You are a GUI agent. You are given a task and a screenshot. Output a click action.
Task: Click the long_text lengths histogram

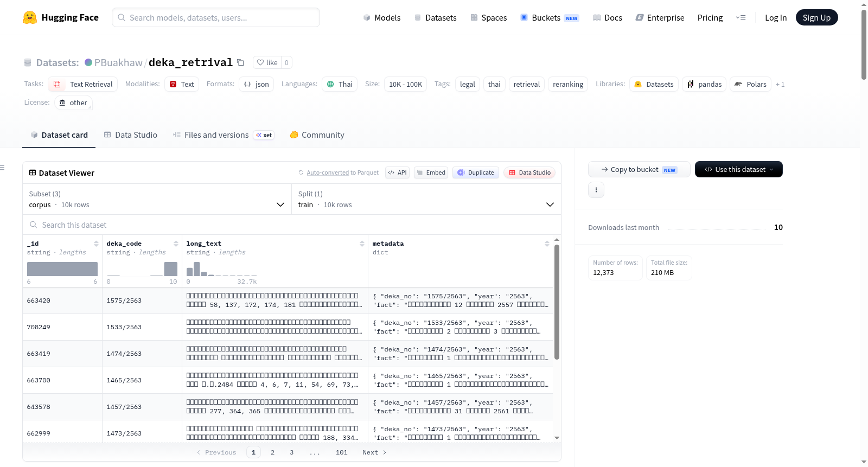pyautogui.click(x=222, y=269)
